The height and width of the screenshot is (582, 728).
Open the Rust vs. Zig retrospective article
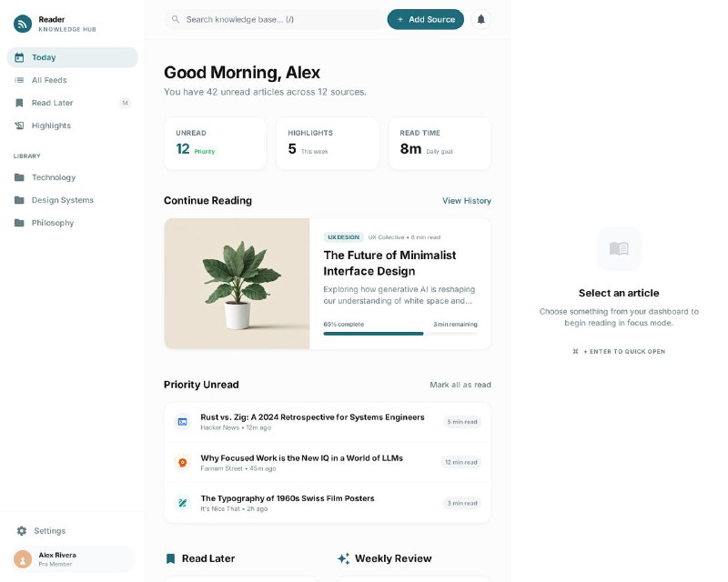pos(328,422)
